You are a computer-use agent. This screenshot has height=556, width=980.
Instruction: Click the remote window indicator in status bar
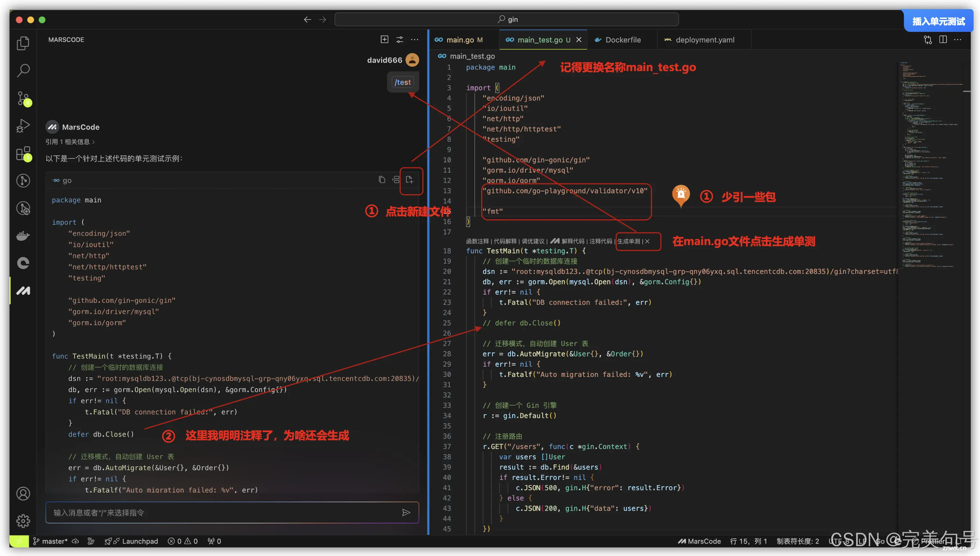[19, 541]
